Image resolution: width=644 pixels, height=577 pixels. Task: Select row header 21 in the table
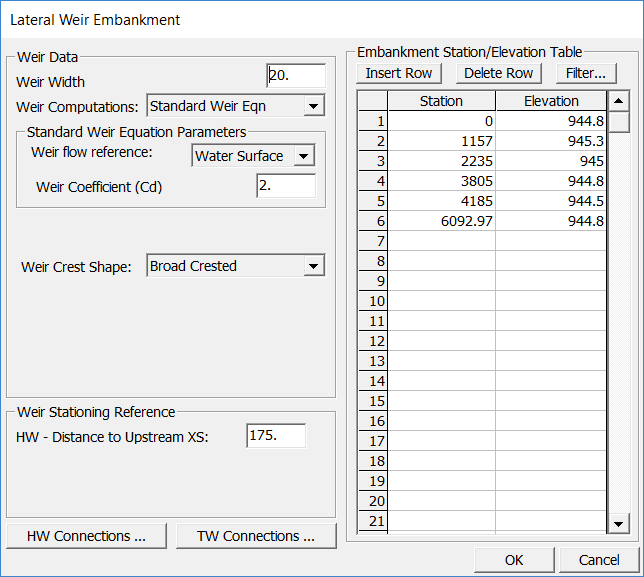point(373,521)
